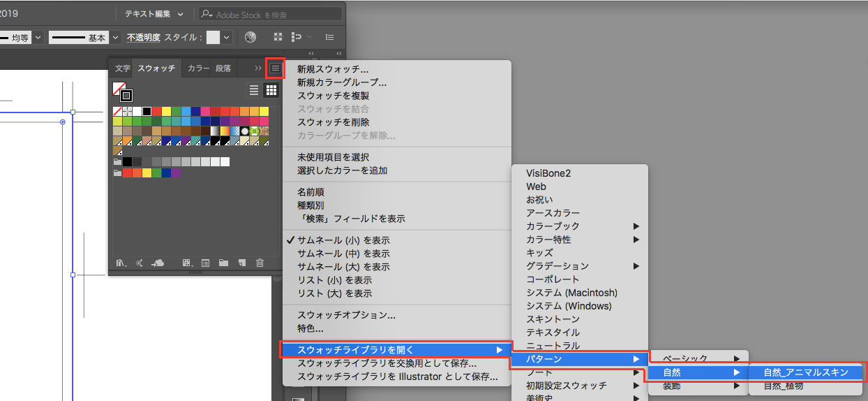Choose サムネール (小) を表示 checked option
Viewport: 868px width, 401px height.
coord(397,240)
